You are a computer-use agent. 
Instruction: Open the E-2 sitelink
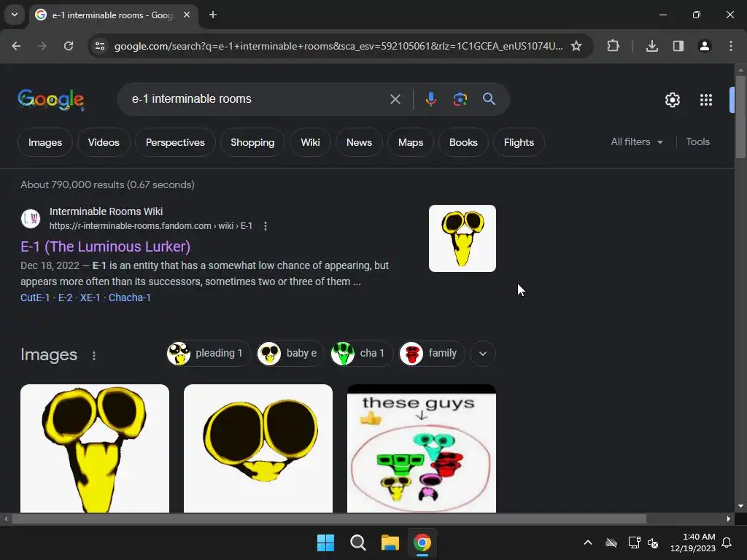[65, 297]
